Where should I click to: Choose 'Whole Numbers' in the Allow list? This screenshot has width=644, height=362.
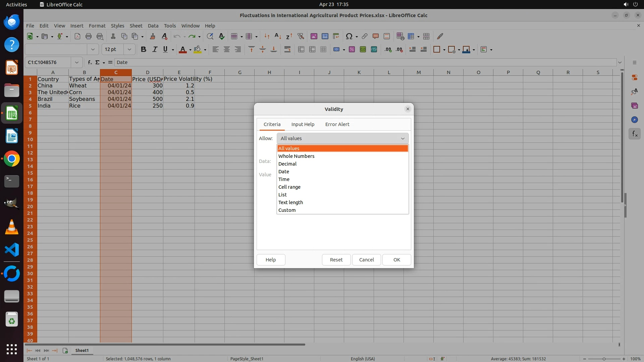click(x=296, y=156)
